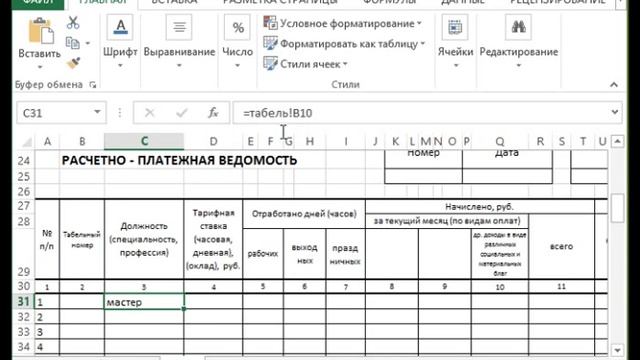Expand the Вставить paste options arrow

click(40, 67)
